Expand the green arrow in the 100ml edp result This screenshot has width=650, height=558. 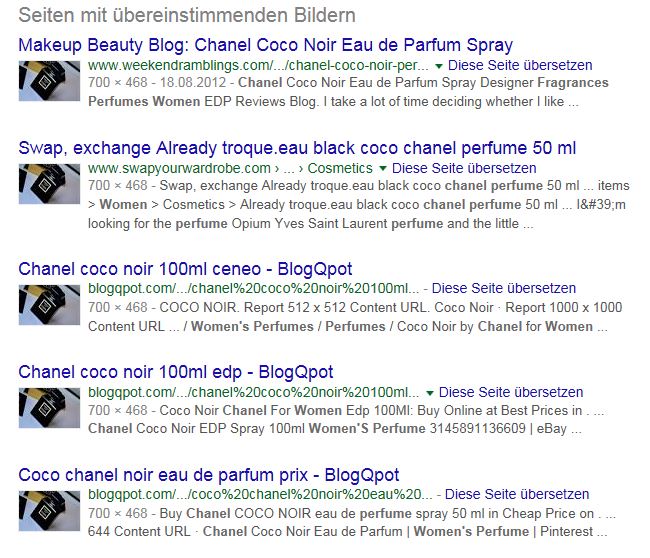(x=429, y=393)
